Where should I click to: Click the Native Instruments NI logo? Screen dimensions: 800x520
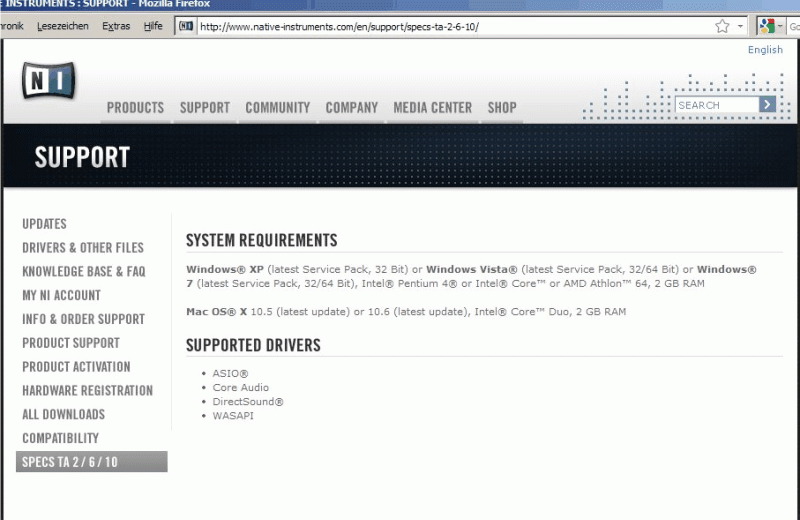48,80
